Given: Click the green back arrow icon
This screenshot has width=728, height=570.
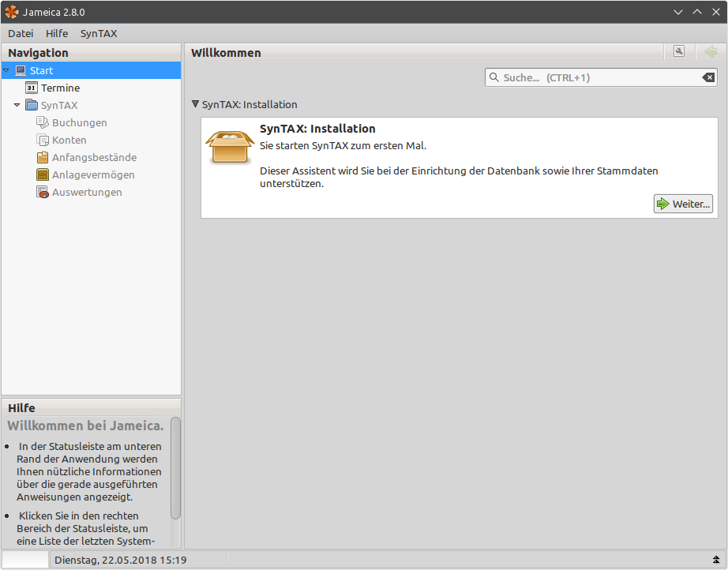Looking at the screenshot, I should [x=711, y=51].
